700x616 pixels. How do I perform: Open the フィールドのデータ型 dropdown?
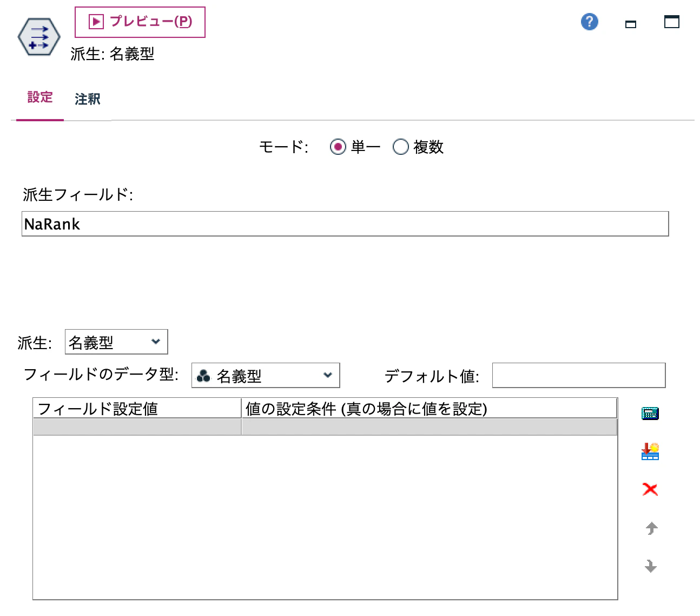coord(266,375)
